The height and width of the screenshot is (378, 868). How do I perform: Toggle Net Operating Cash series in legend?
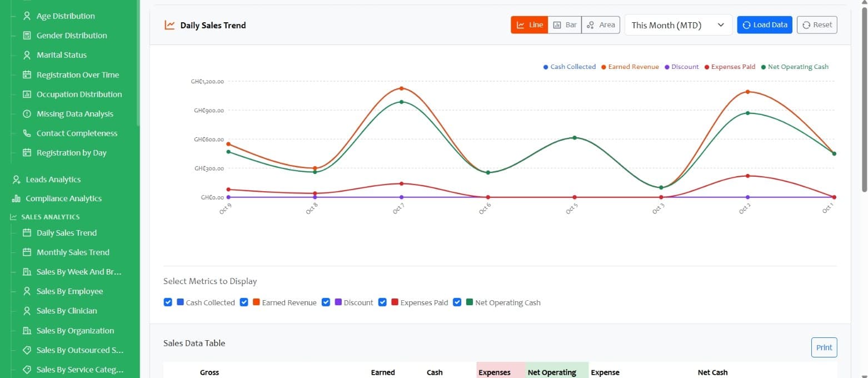pyautogui.click(x=795, y=67)
